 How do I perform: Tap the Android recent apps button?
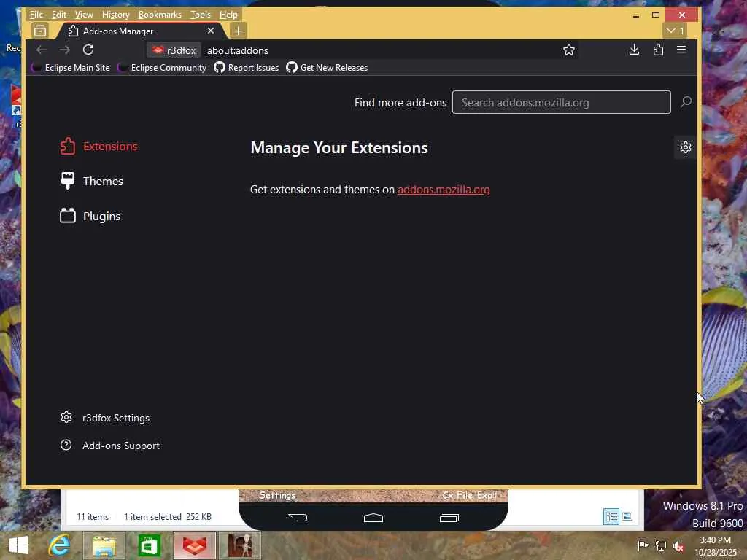[x=449, y=518]
